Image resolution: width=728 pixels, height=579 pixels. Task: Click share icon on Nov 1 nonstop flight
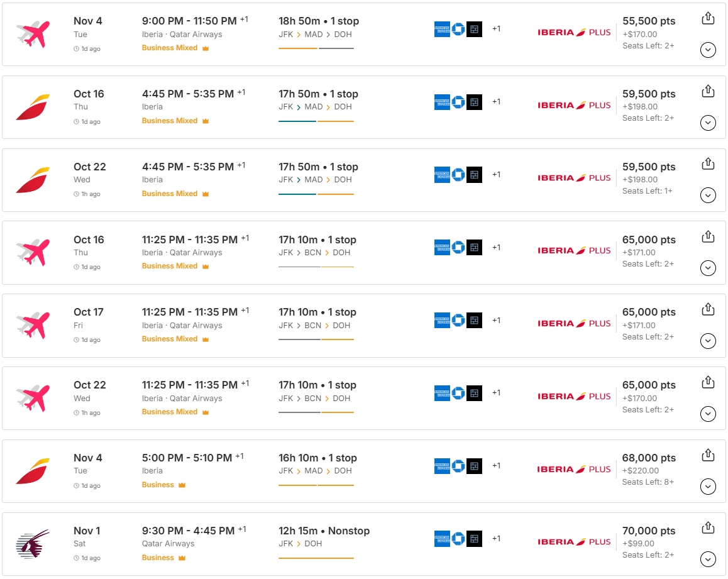click(x=708, y=527)
